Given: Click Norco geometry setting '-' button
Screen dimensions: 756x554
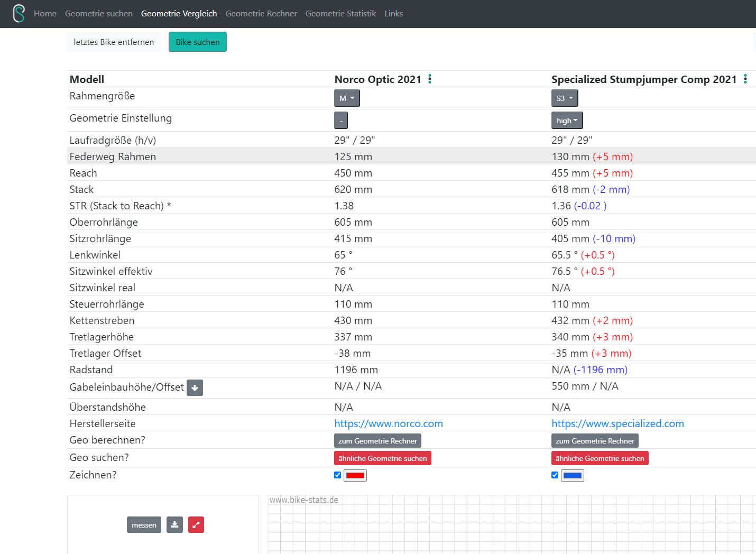Looking at the screenshot, I should pos(341,121).
